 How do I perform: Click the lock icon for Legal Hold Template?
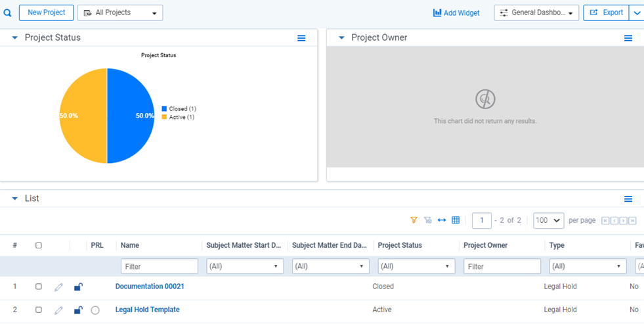pos(78,310)
